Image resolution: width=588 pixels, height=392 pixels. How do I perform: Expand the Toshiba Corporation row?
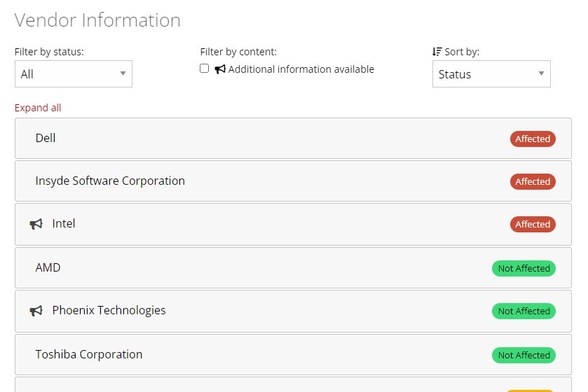(x=293, y=355)
